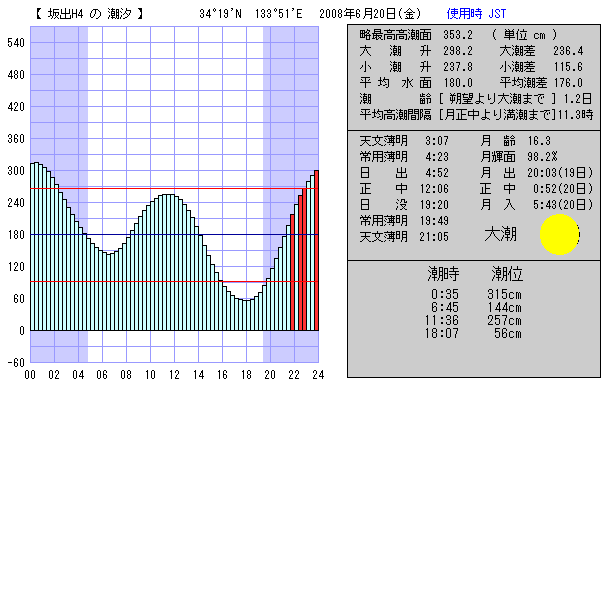Click the tide level 144cm

click(504, 307)
